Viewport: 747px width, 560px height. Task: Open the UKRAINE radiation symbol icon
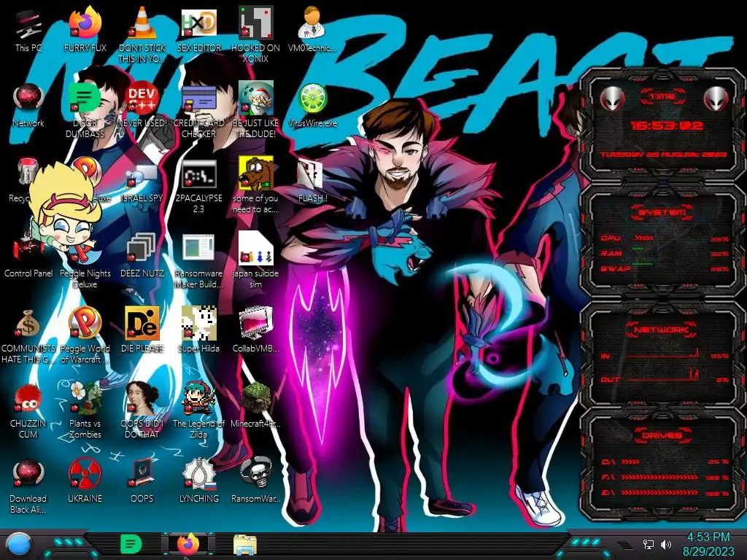pyautogui.click(x=85, y=481)
